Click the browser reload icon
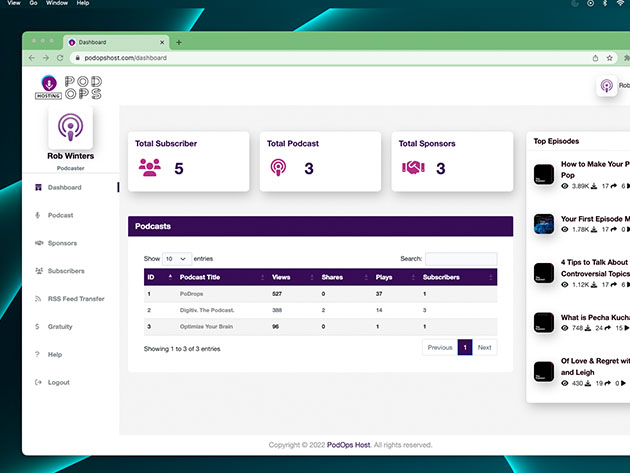This screenshot has width=630, height=473. 59,58
